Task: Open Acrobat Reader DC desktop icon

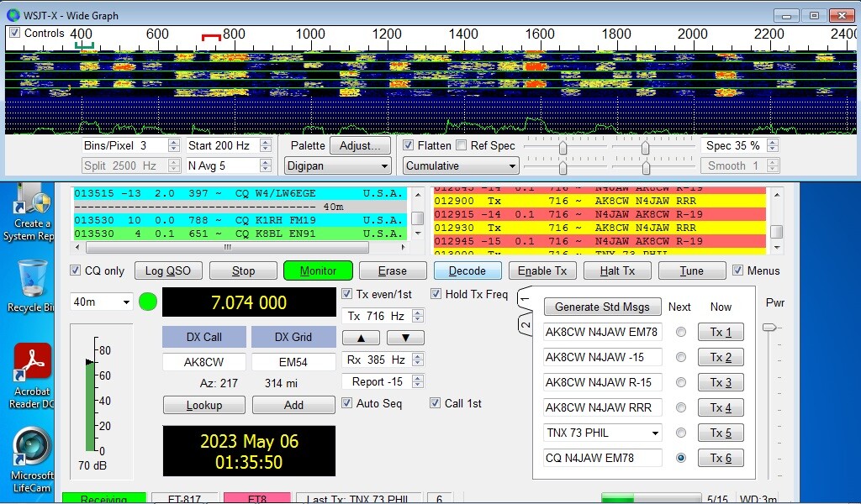Action: 33,363
